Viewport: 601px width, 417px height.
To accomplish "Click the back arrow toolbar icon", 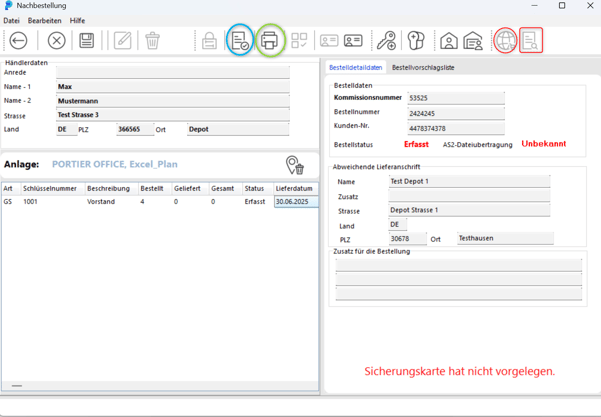I will coord(19,41).
